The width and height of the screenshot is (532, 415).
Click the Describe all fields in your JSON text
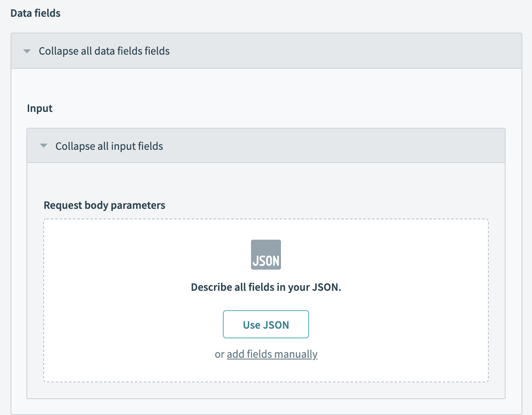(x=266, y=287)
